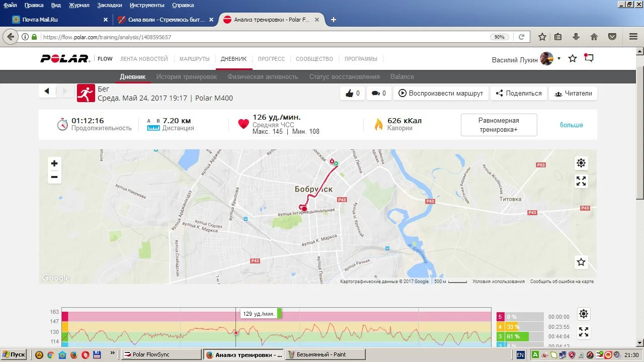
Task: Go to Firefox home page
Action: point(594,37)
